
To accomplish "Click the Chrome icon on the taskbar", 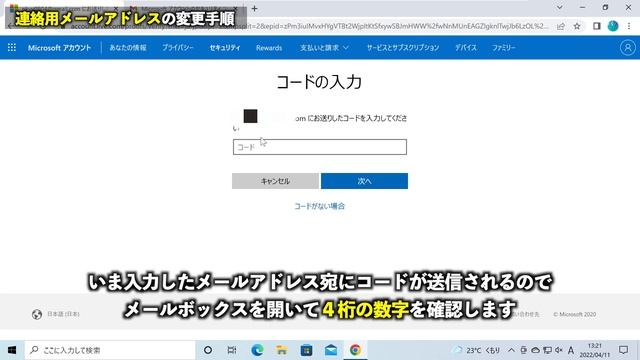I will (355, 350).
